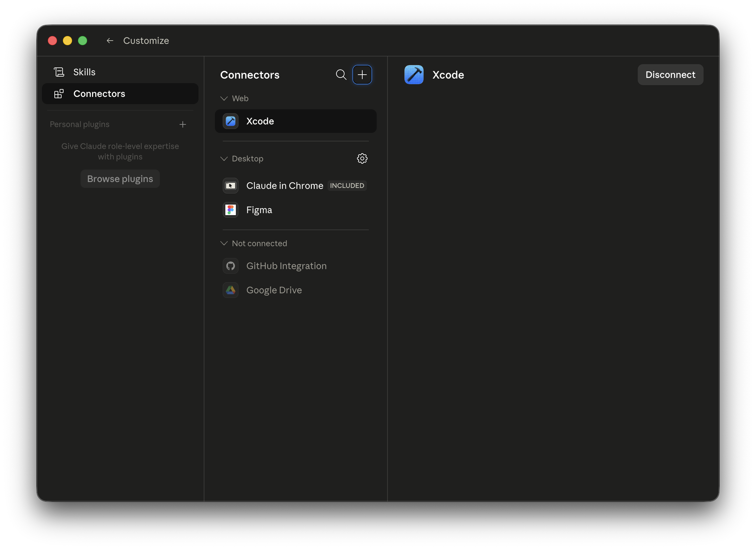Click the INCLUDED badge on Claude in Chrome

[x=347, y=186]
